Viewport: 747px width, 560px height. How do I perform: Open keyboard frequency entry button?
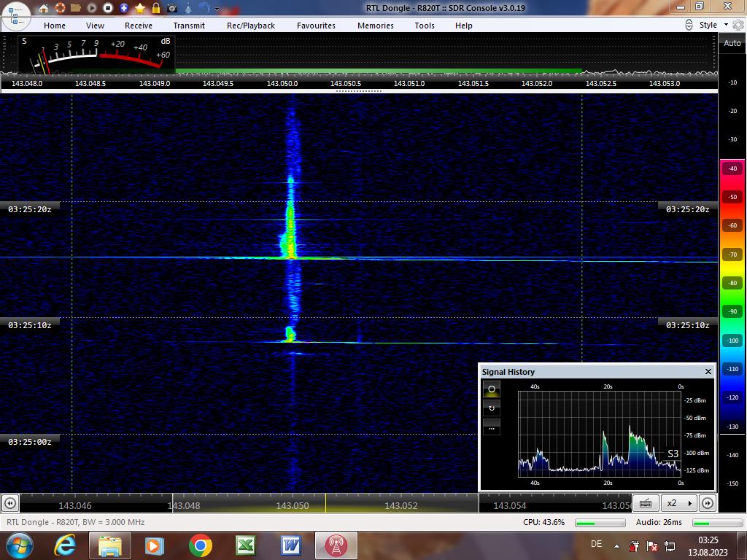click(646, 503)
